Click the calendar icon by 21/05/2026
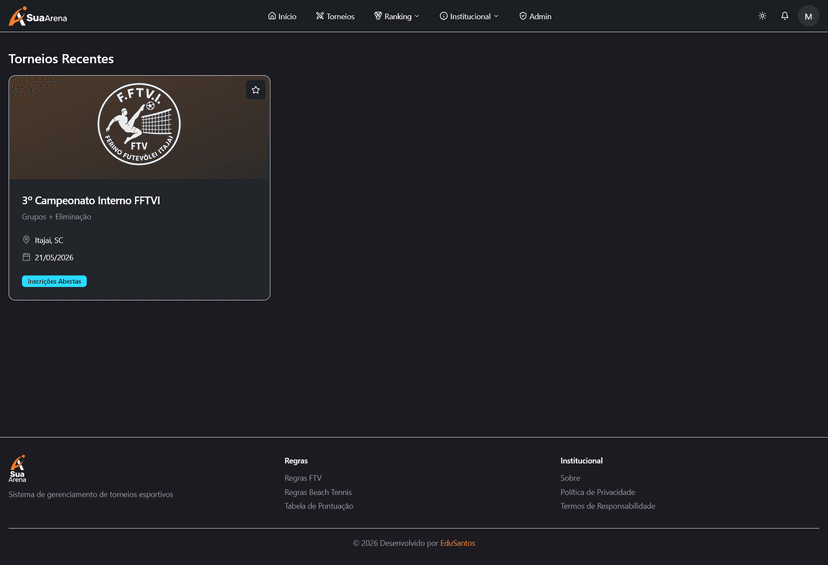Viewport: 828px width, 565px height. 26,257
